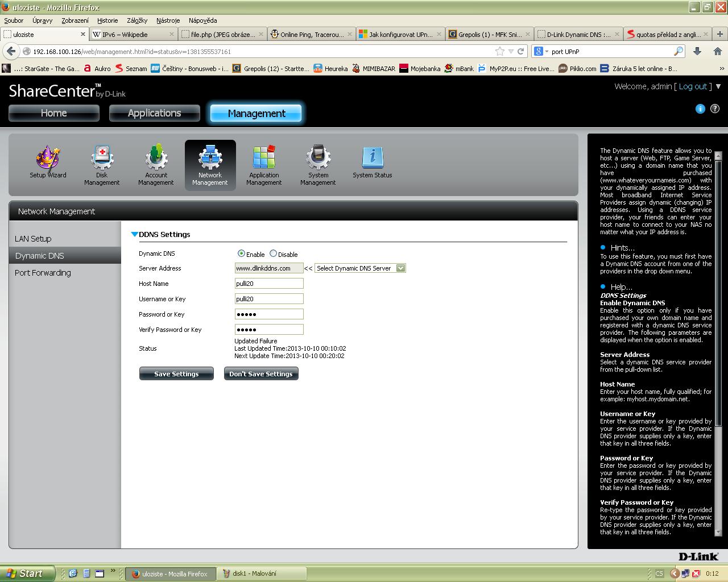The height and width of the screenshot is (582, 728).
Task: Open System Status icon
Action: (x=372, y=163)
